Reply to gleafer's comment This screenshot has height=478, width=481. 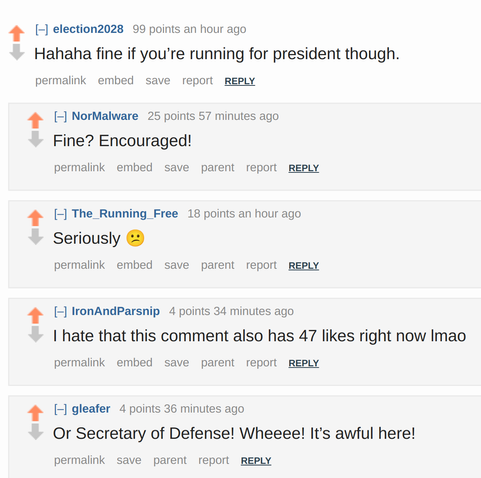tap(256, 461)
